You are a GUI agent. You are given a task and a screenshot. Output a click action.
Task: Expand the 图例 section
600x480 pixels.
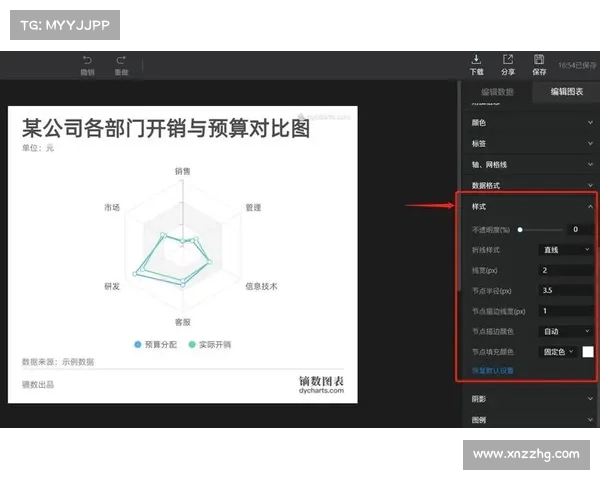point(532,420)
